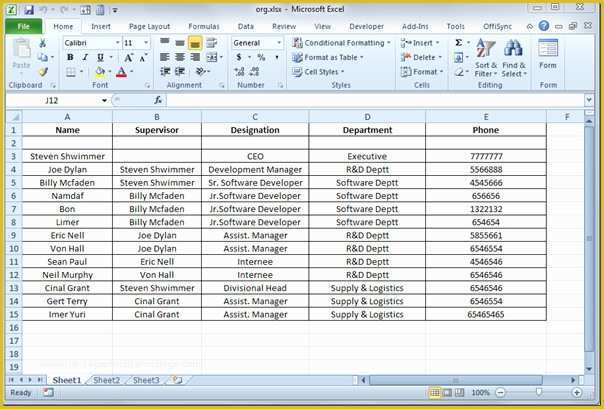
Task: Click the zoom slider handle
Action: pyautogui.click(x=539, y=392)
